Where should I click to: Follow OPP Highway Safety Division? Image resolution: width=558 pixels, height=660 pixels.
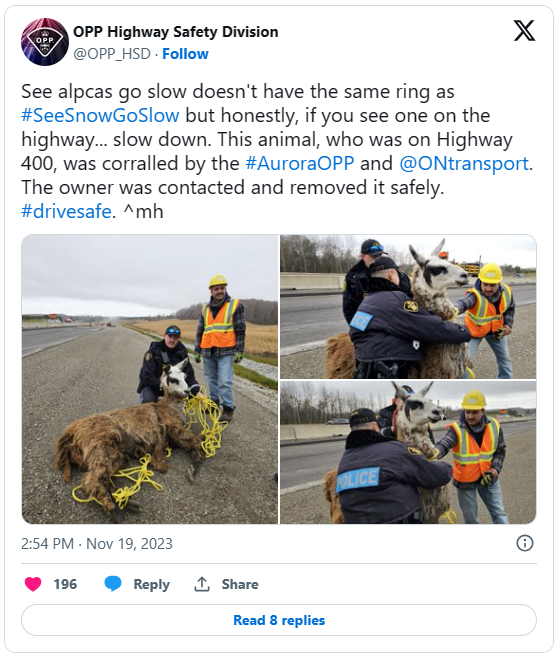(x=185, y=54)
